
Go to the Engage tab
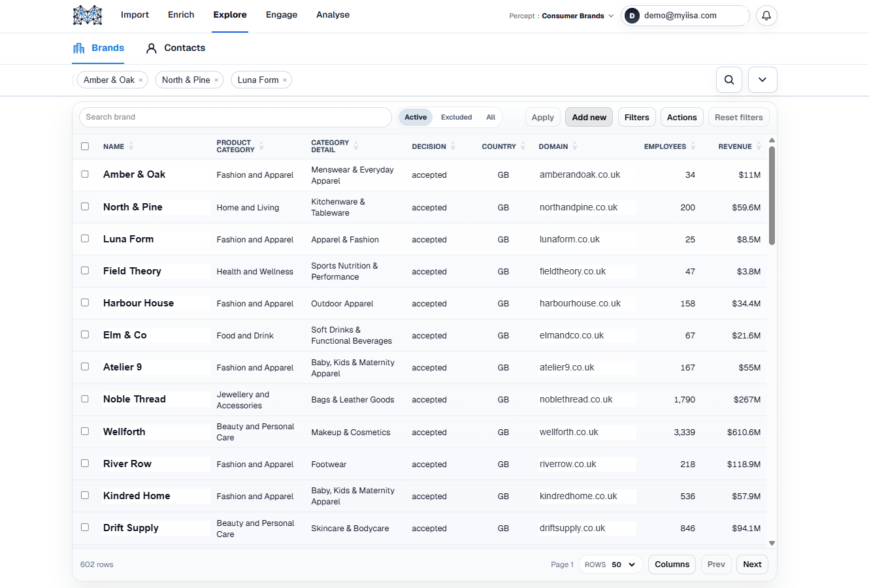pos(282,15)
